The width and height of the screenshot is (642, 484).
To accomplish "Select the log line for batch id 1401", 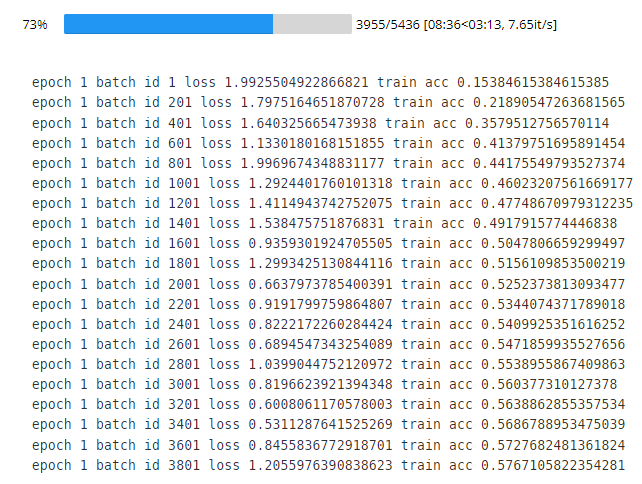I will point(325,224).
